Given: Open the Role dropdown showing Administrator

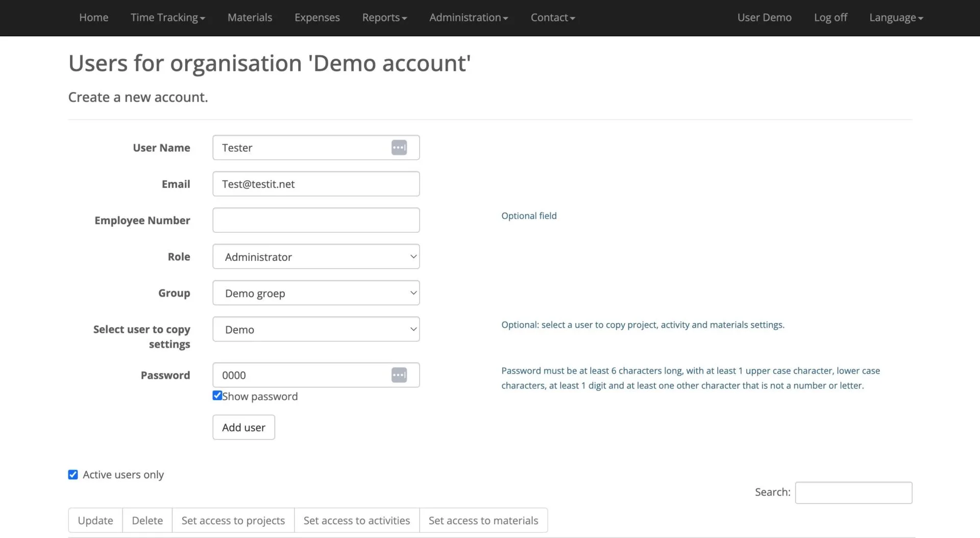Looking at the screenshot, I should [316, 257].
